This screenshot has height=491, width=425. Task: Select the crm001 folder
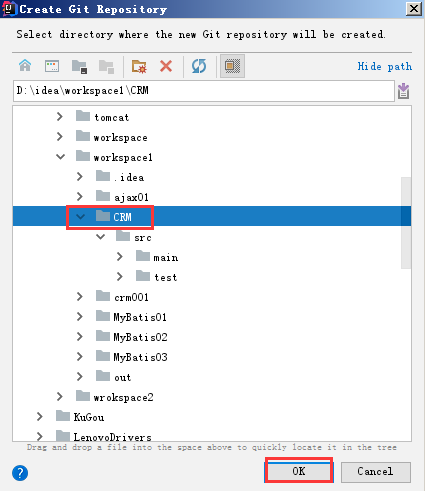click(x=131, y=297)
